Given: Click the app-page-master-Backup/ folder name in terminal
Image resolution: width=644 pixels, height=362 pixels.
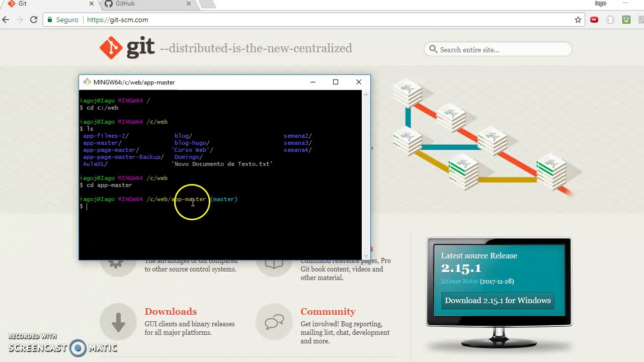Looking at the screenshot, I should pos(123,157).
